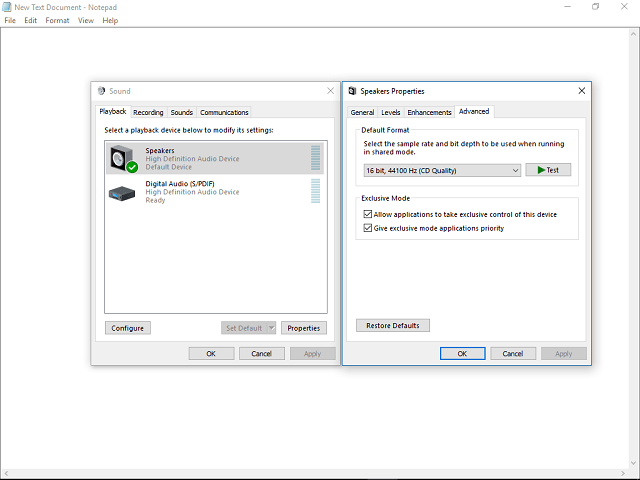Click the Notepad app icon in title bar
The height and width of the screenshot is (480, 640).
pos(7,7)
